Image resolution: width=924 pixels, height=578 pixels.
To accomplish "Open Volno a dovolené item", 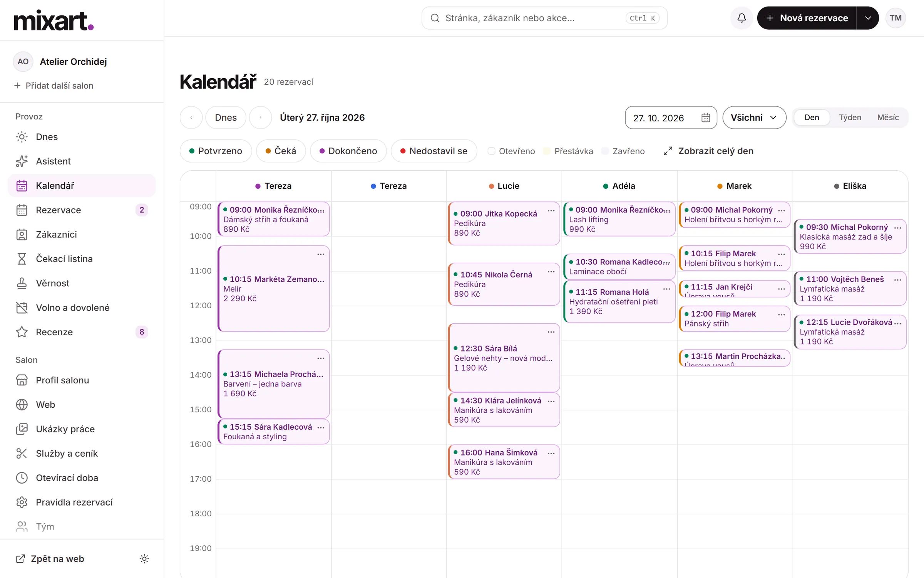I will (x=82, y=307).
